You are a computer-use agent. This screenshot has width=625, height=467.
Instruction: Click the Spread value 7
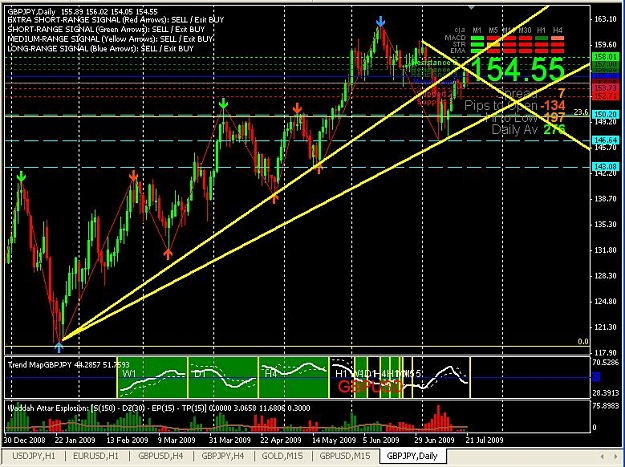[x=561, y=94]
